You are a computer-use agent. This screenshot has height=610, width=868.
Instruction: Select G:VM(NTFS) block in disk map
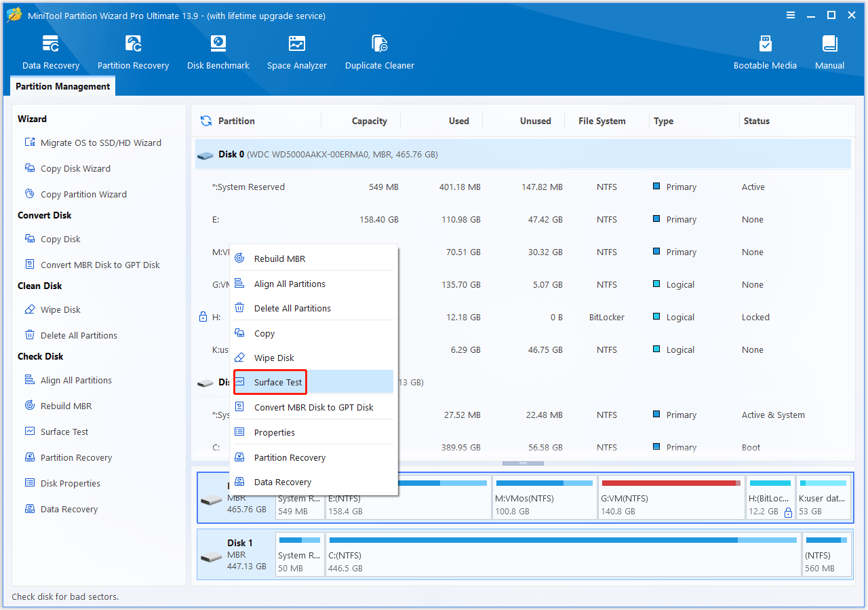671,497
